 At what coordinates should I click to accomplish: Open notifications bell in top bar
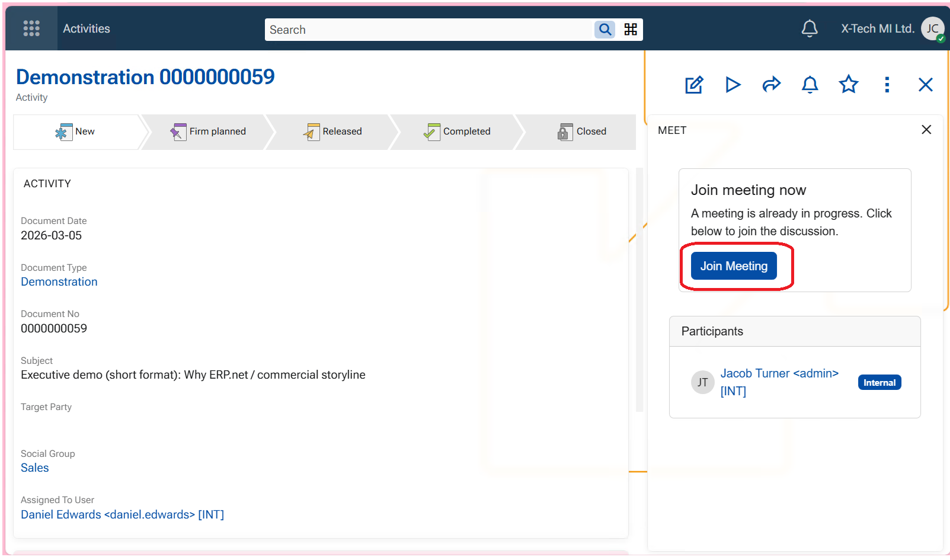(x=810, y=28)
